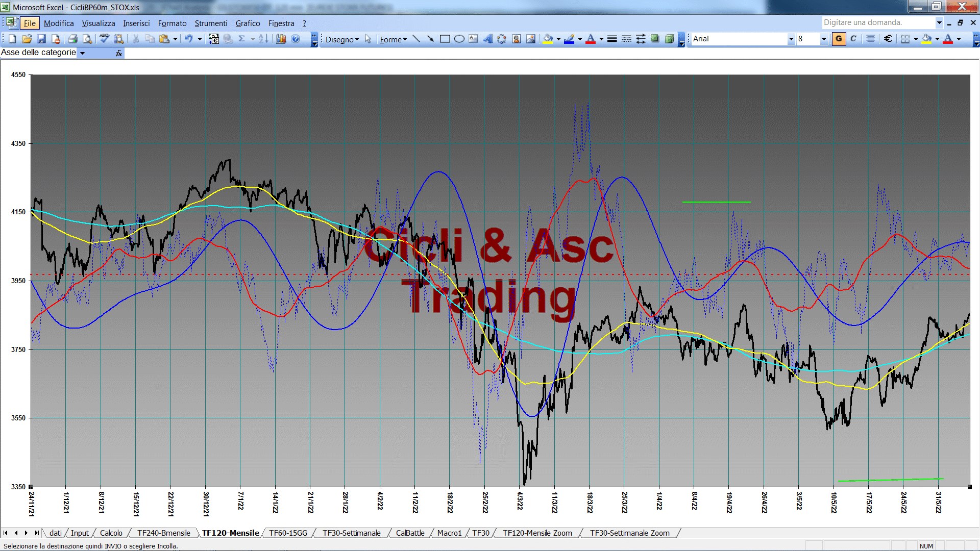Open the Line Style options
This screenshot has width=980, height=551.
612,39
